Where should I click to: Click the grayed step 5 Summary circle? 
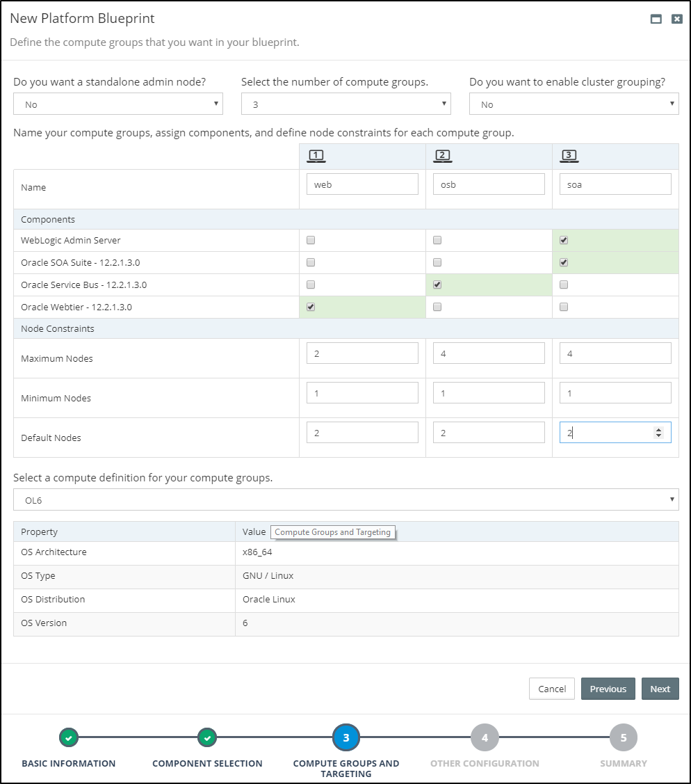623,737
